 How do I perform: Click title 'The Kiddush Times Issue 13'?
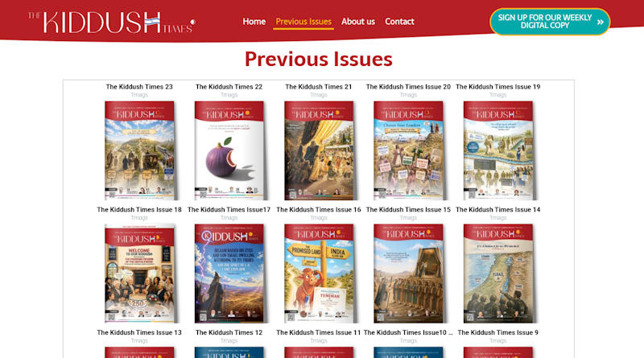pyautogui.click(x=139, y=332)
